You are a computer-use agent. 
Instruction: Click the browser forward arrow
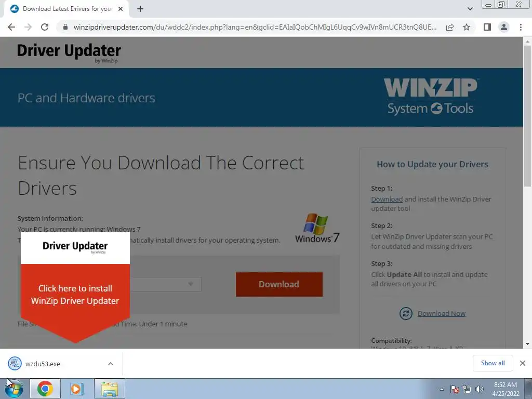pos(28,27)
